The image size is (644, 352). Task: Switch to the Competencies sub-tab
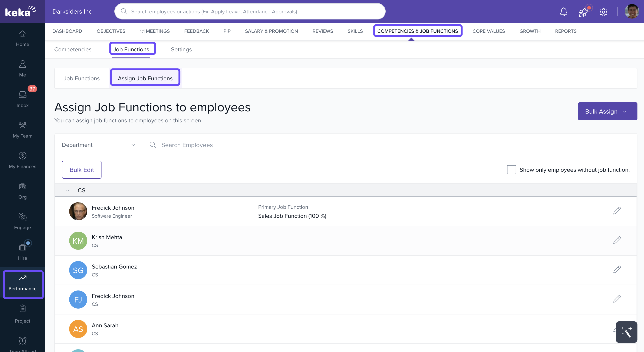pos(73,50)
